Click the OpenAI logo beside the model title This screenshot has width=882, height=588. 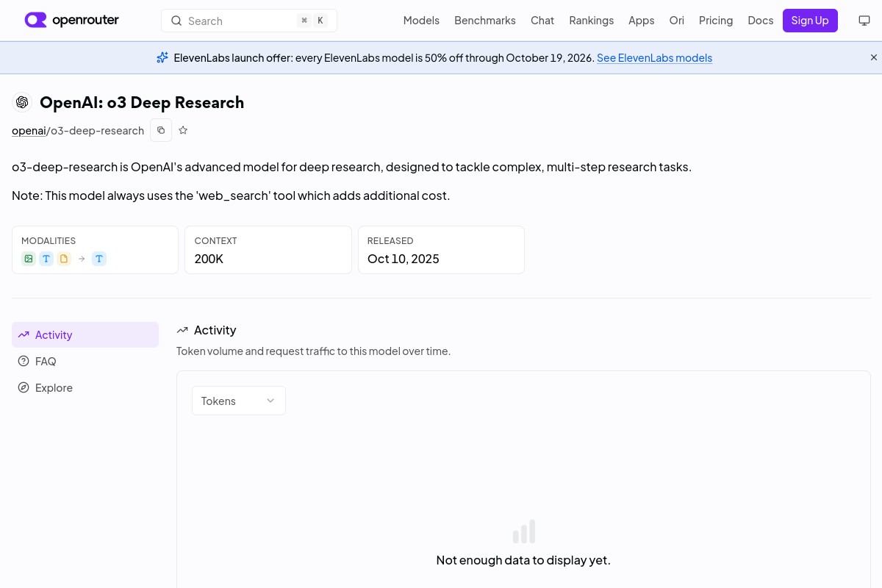coord(22,102)
